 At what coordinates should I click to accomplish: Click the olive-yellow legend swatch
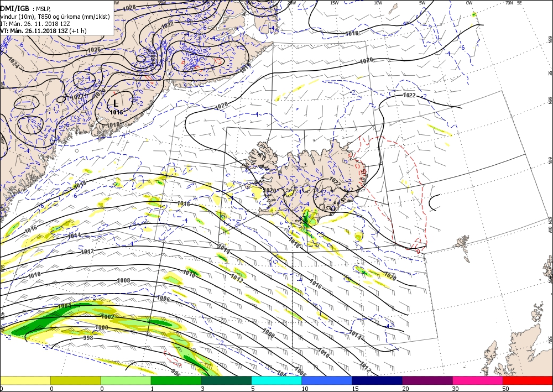click(75, 380)
